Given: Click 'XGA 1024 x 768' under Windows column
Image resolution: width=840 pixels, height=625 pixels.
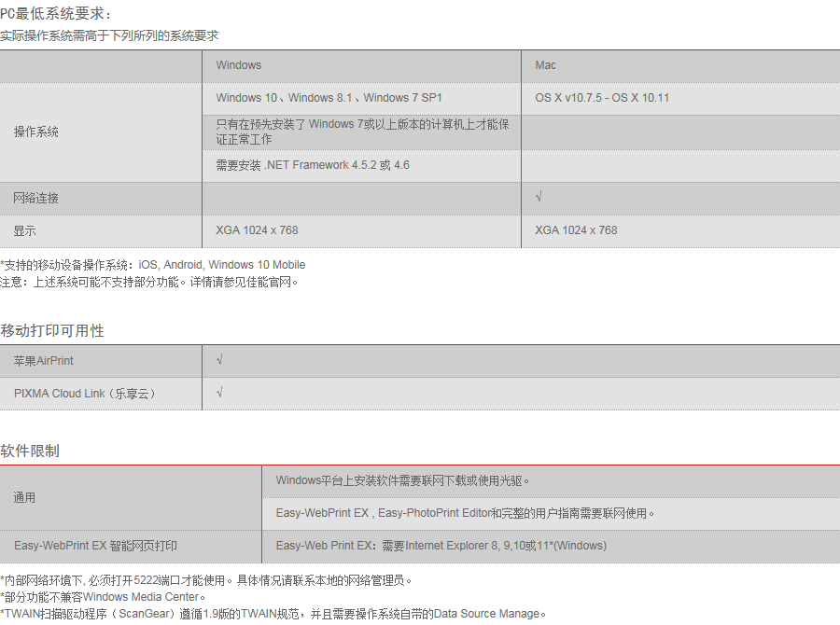Looking at the screenshot, I should (258, 230).
